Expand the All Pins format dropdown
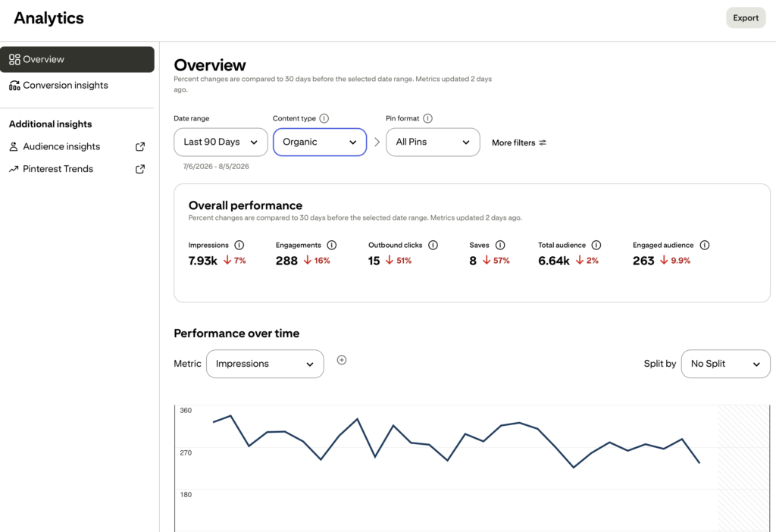This screenshot has height=532, width=776. click(x=433, y=142)
